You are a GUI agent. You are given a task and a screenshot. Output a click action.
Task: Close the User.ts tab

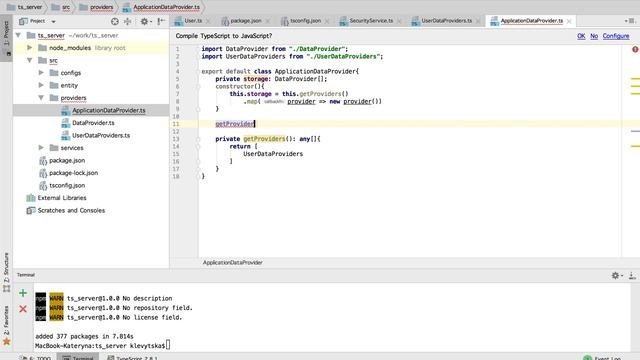click(x=208, y=21)
